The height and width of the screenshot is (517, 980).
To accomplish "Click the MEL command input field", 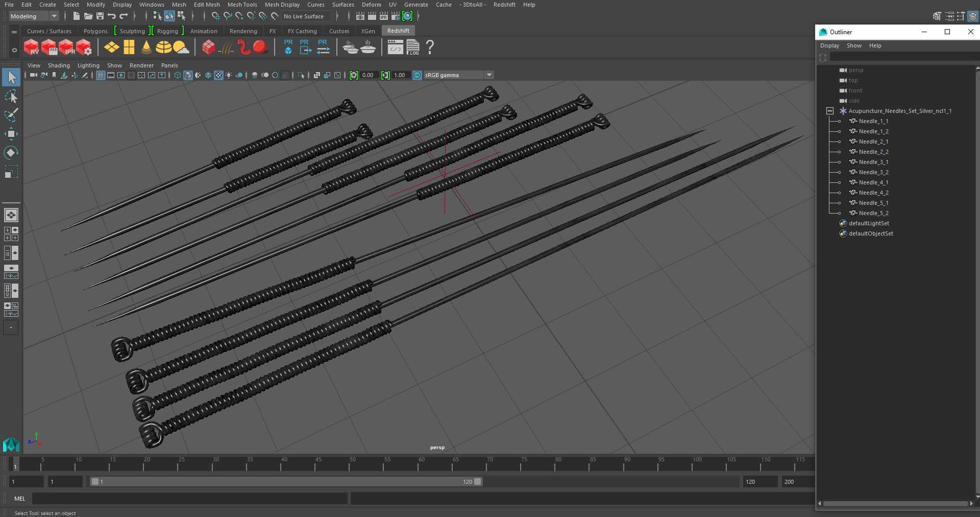I will click(x=189, y=499).
